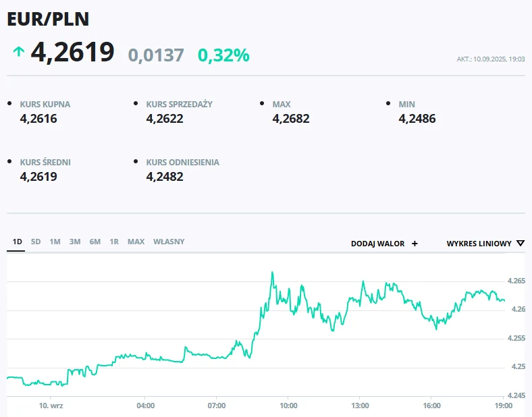Image resolution: width=532 pixels, height=417 pixels.
Task: Choose the 1R yearly range
Action: pyautogui.click(x=114, y=242)
